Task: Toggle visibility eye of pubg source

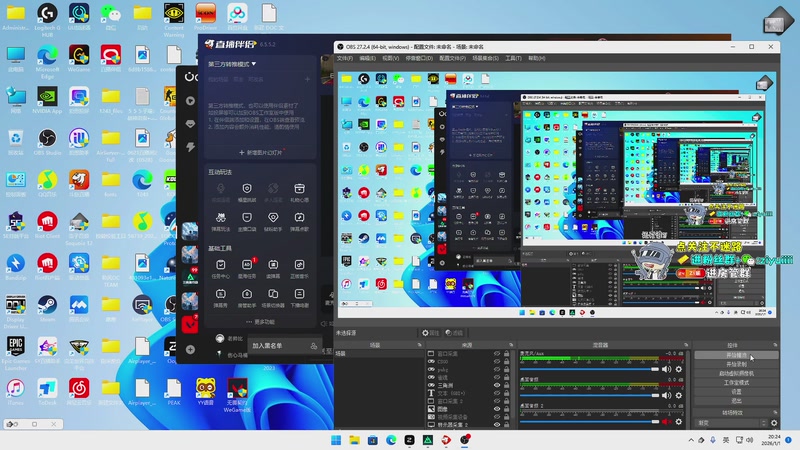Action: pos(496,369)
